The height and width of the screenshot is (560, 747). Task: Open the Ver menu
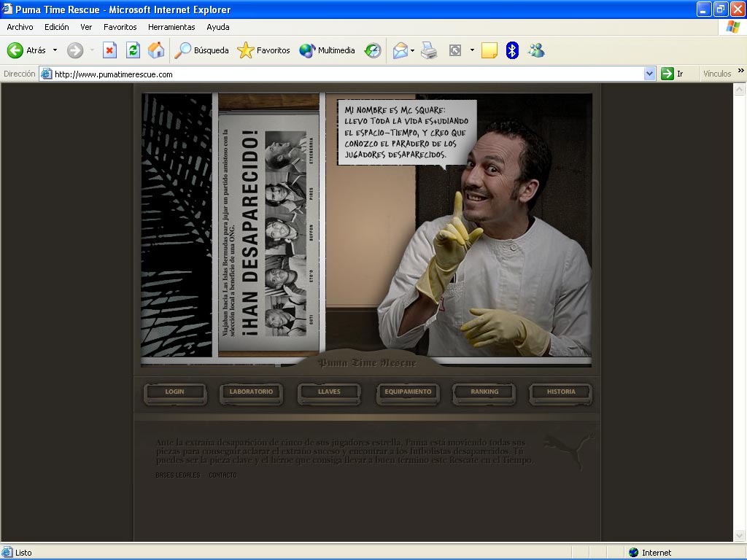coord(86,27)
